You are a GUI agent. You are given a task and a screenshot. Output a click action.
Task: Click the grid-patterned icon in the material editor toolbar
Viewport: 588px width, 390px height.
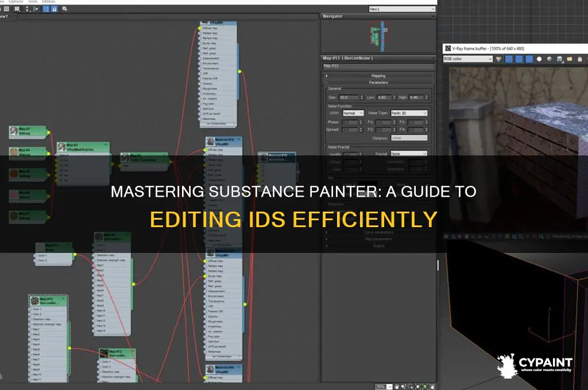click(x=7, y=9)
